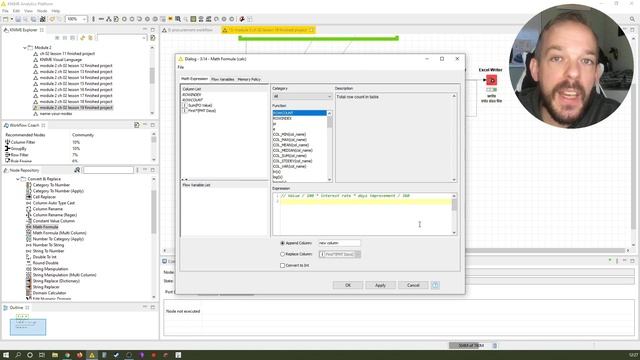The image size is (640, 360).
Task: Open the dialog help question mark button
Action: coord(435,285)
